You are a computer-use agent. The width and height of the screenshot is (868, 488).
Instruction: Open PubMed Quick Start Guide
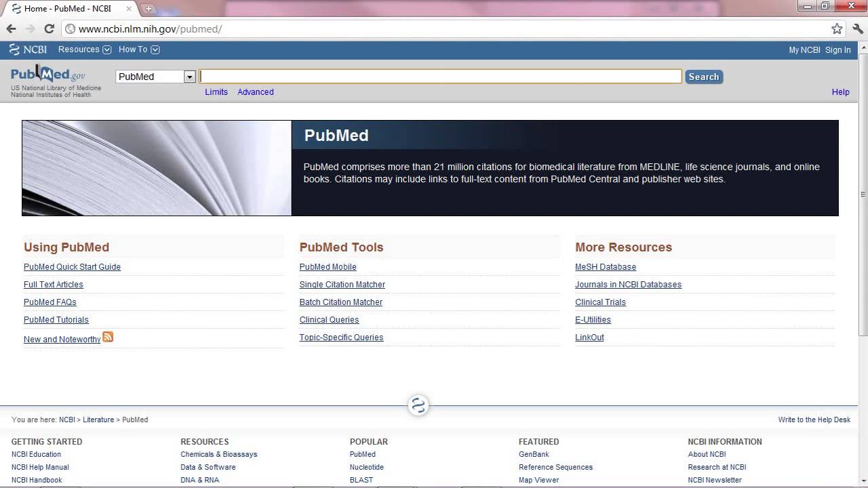click(x=72, y=267)
